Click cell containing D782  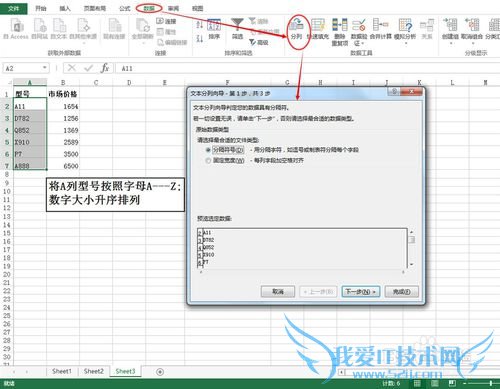point(30,118)
